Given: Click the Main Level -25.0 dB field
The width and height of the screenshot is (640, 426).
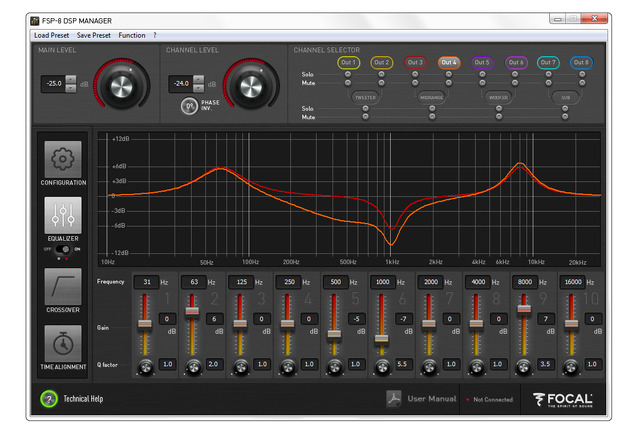Looking at the screenshot, I should click(x=53, y=84).
